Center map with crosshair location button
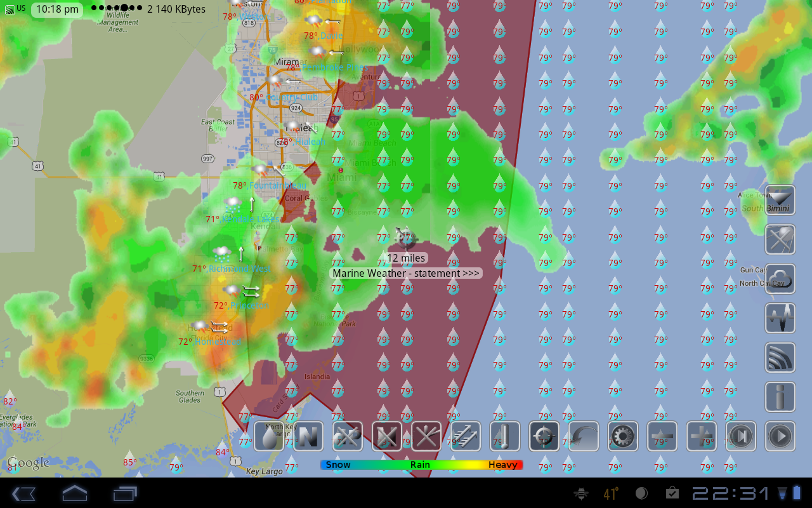This screenshot has width=812, height=508. click(544, 437)
